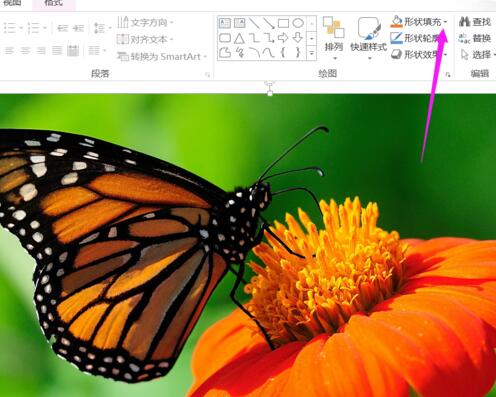Screen dimensions: 496x397
Task: Open the bullets style dropdown arrow
Action: tap(21, 28)
